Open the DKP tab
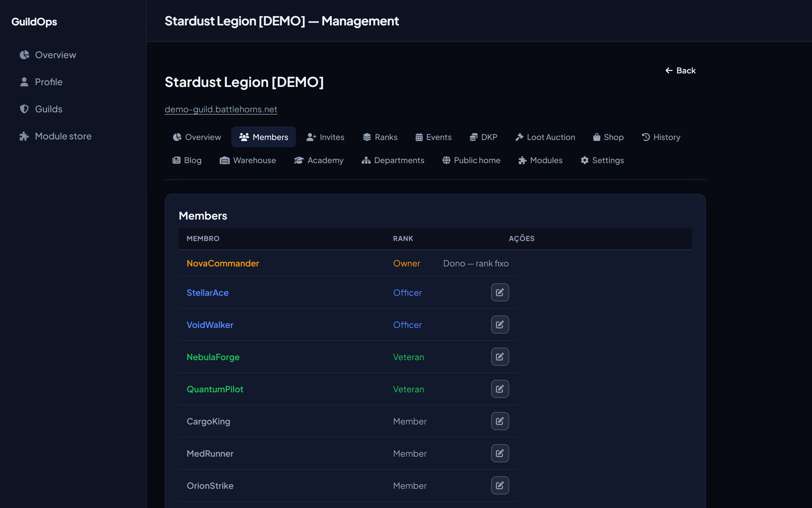Viewport: 812px width, 508px height. click(x=483, y=137)
